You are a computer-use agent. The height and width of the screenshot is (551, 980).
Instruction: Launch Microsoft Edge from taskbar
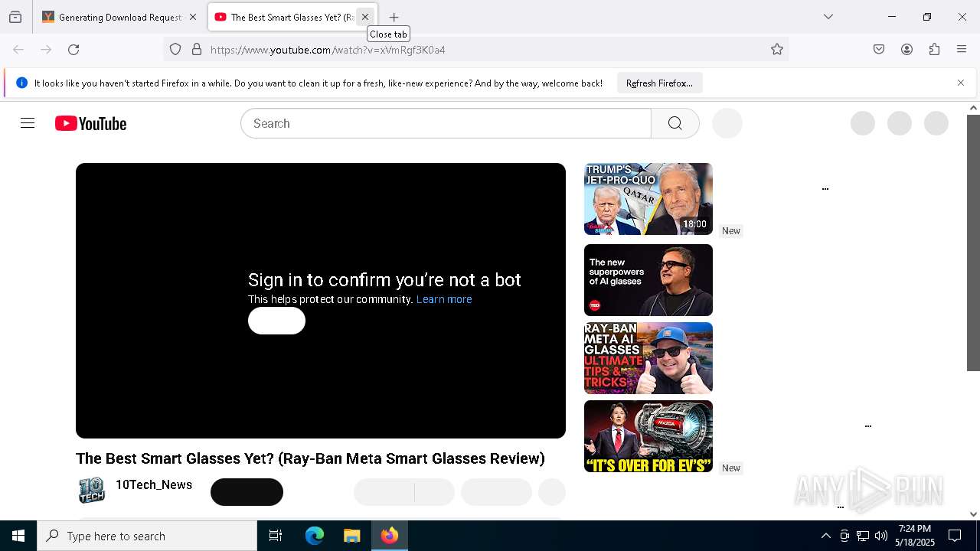click(x=315, y=536)
